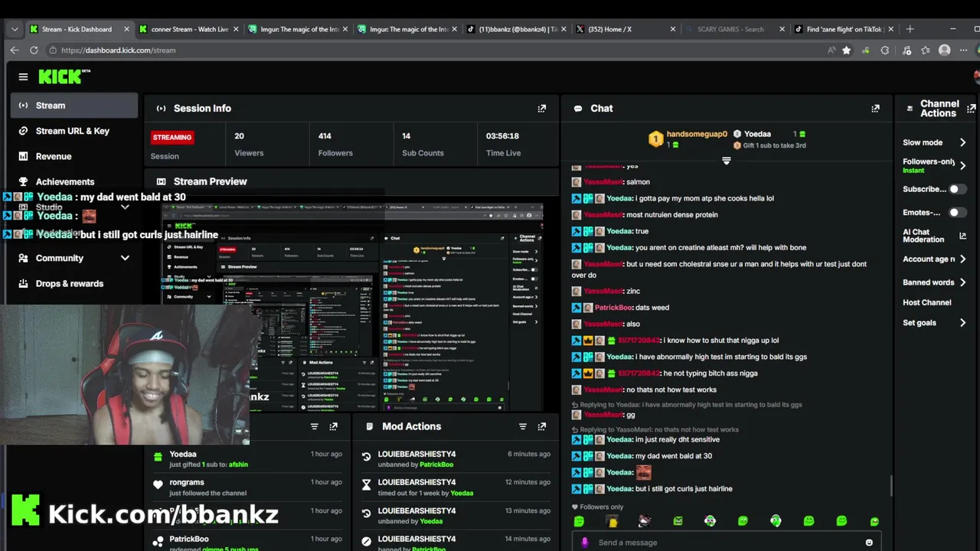Open the browser profile avatar
This screenshot has width=980, height=551.
(x=945, y=50)
